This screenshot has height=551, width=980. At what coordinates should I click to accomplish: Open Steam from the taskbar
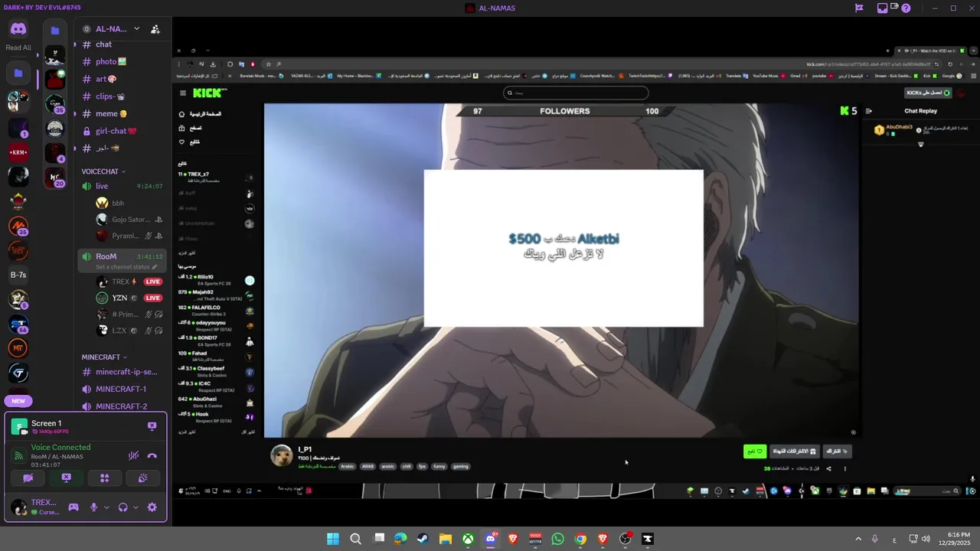[423, 539]
